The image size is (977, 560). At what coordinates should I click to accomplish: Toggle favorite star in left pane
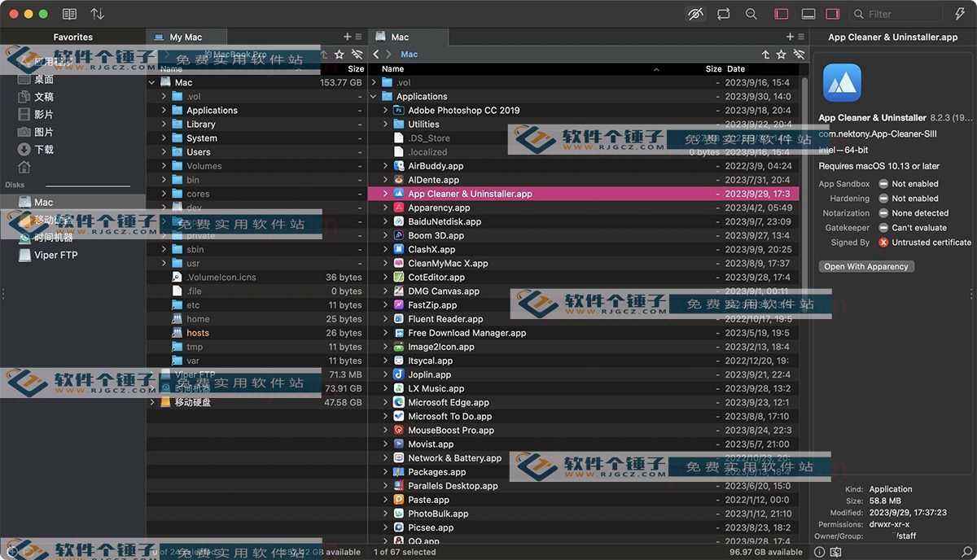pyautogui.click(x=340, y=55)
